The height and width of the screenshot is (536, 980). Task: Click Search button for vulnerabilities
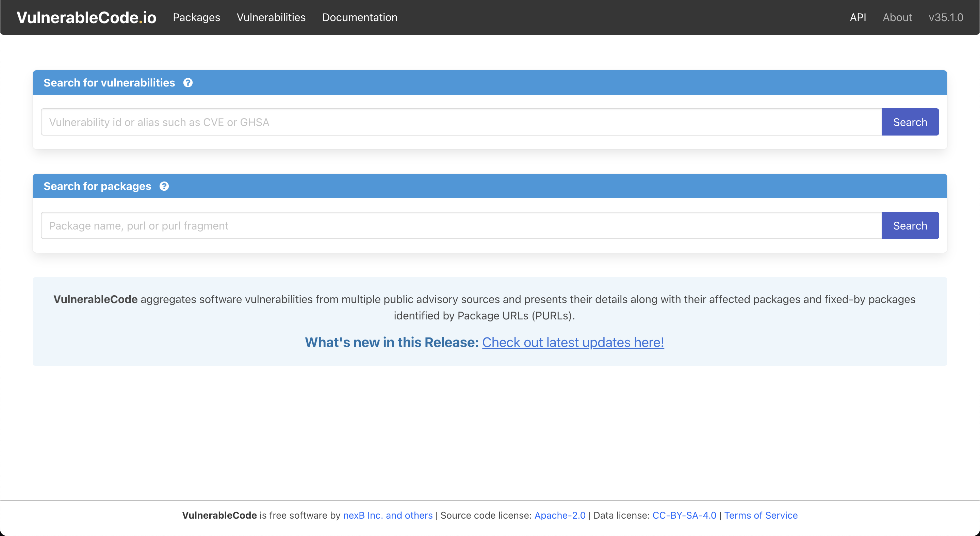pyautogui.click(x=910, y=122)
